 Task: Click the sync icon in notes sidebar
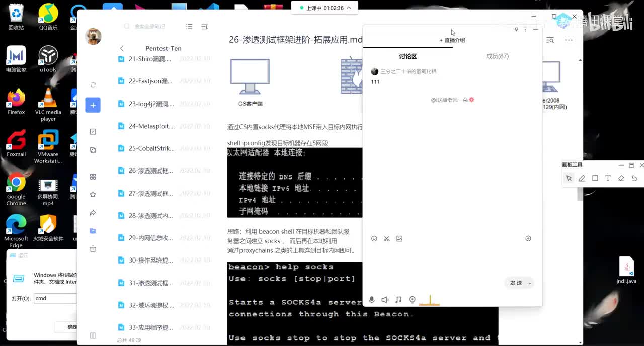point(93,84)
